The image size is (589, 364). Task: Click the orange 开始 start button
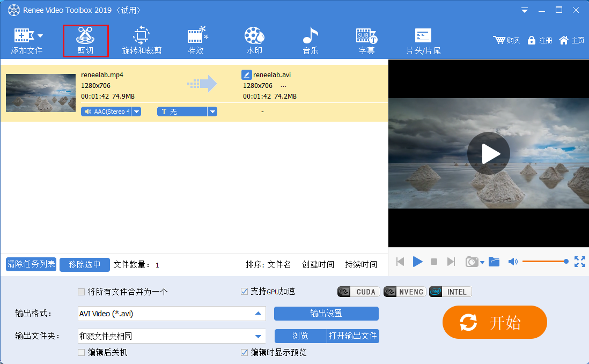point(495,322)
